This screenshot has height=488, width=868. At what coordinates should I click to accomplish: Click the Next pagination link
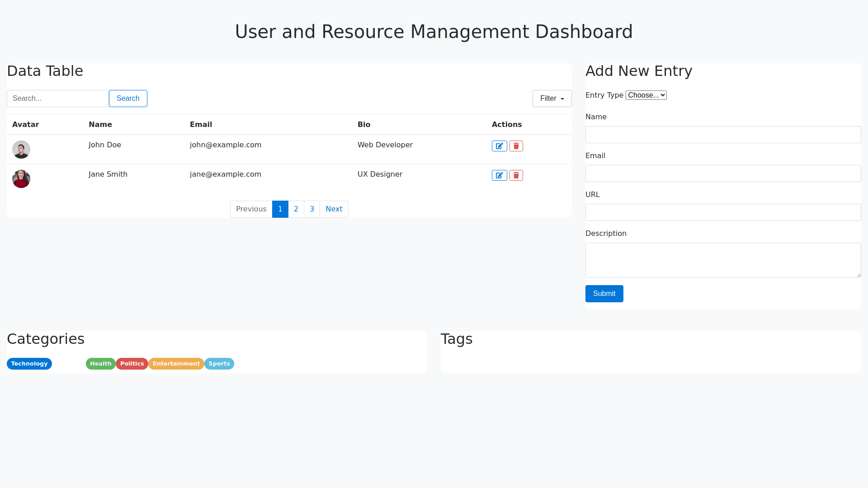(334, 209)
